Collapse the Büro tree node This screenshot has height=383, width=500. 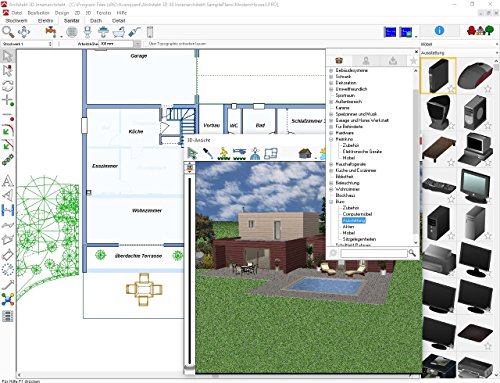point(331,202)
